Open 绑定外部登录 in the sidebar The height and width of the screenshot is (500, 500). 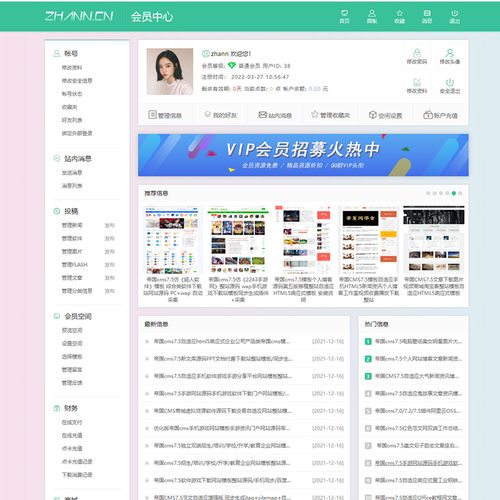(x=77, y=133)
